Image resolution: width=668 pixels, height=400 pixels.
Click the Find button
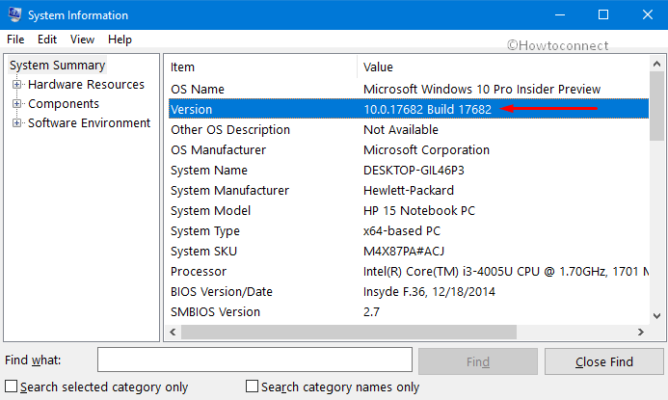[x=478, y=362]
